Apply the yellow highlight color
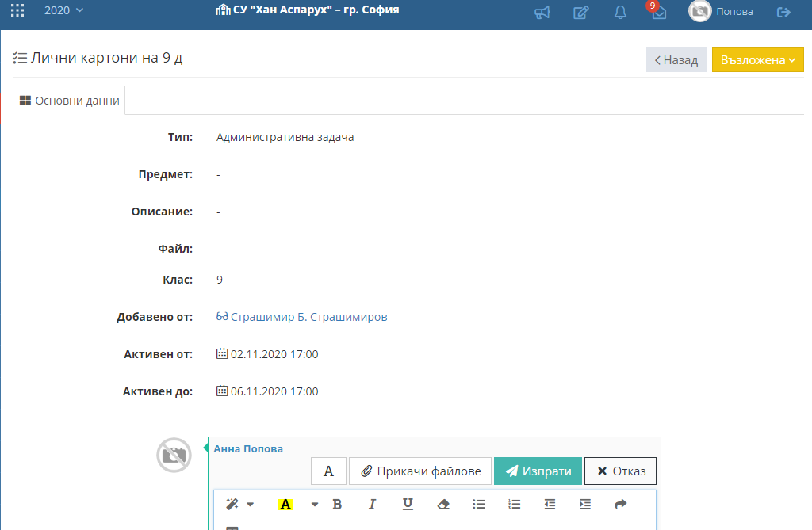The width and height of the screenshot is (812, 530). (x=285, y=504)
